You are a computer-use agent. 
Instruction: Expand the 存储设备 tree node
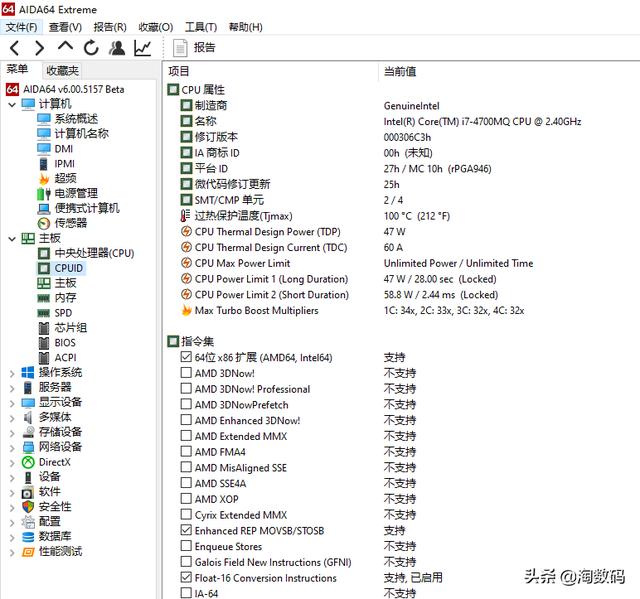point(12,433)
